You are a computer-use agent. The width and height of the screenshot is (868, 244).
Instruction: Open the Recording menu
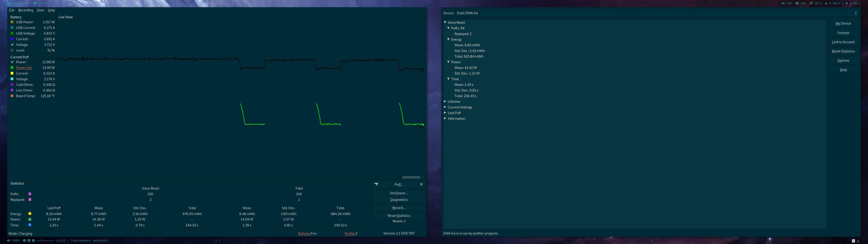tap(26, 10)
